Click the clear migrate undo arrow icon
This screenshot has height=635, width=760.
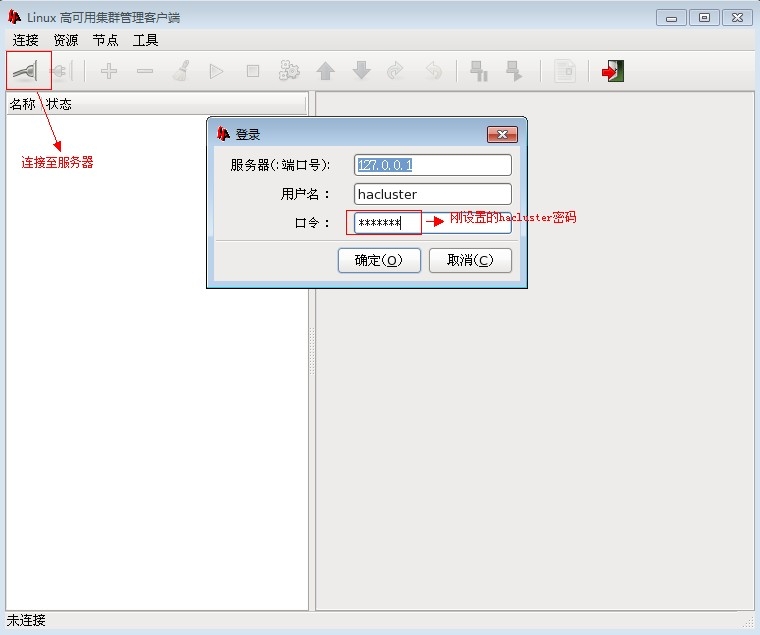[x=433, y=71]
